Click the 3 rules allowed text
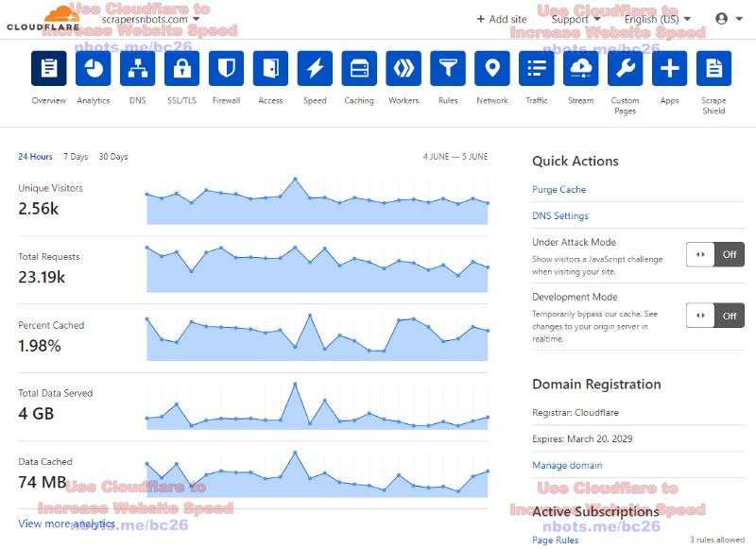This screenshot has width=756, height=549. (x=717, y=540)
